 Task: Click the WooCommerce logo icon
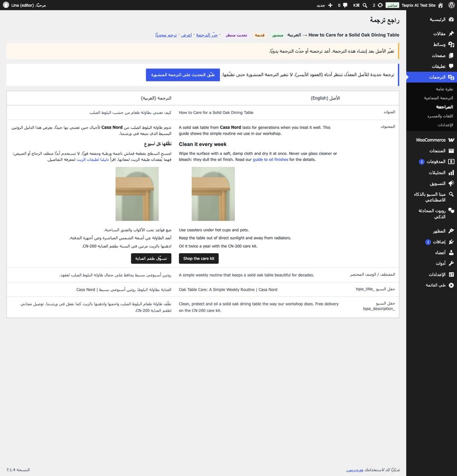point(451,140)
